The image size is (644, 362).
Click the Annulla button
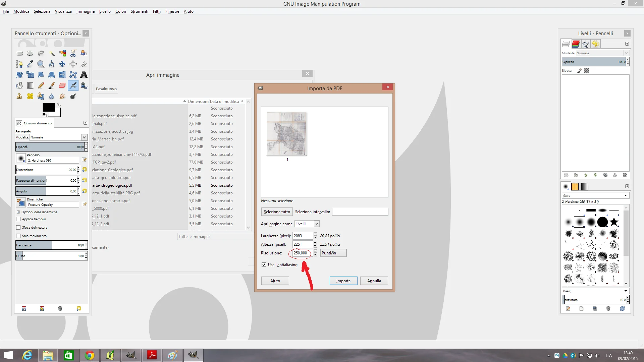[x=374, y=281]
